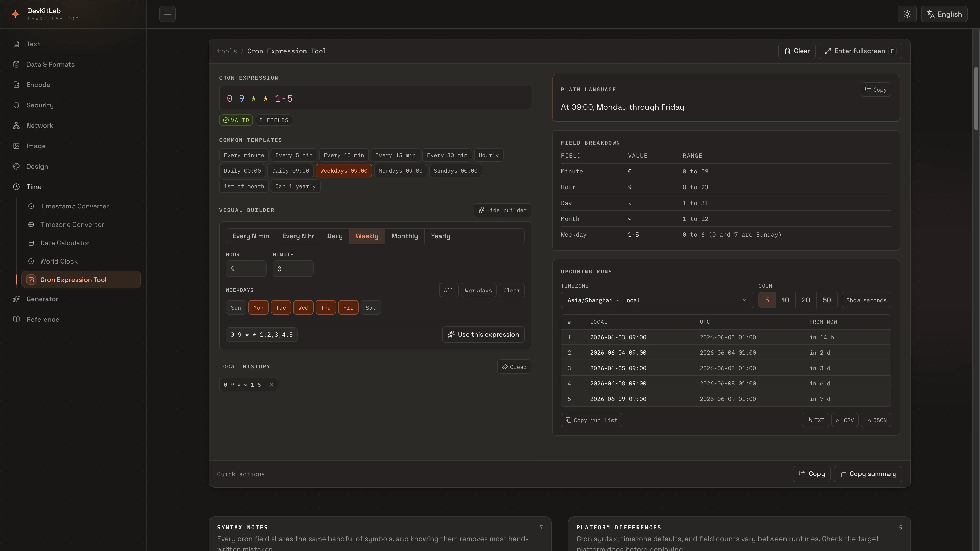Switch to Weekly builder tab

[x=367, y=236]
